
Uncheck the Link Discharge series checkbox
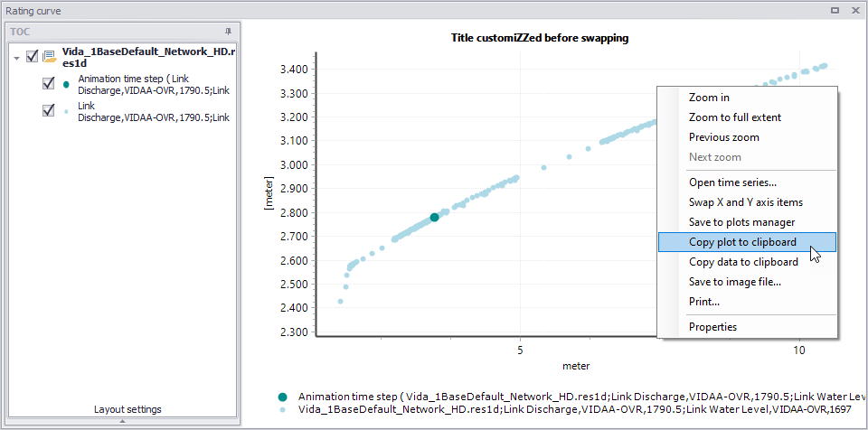point(49,111)
